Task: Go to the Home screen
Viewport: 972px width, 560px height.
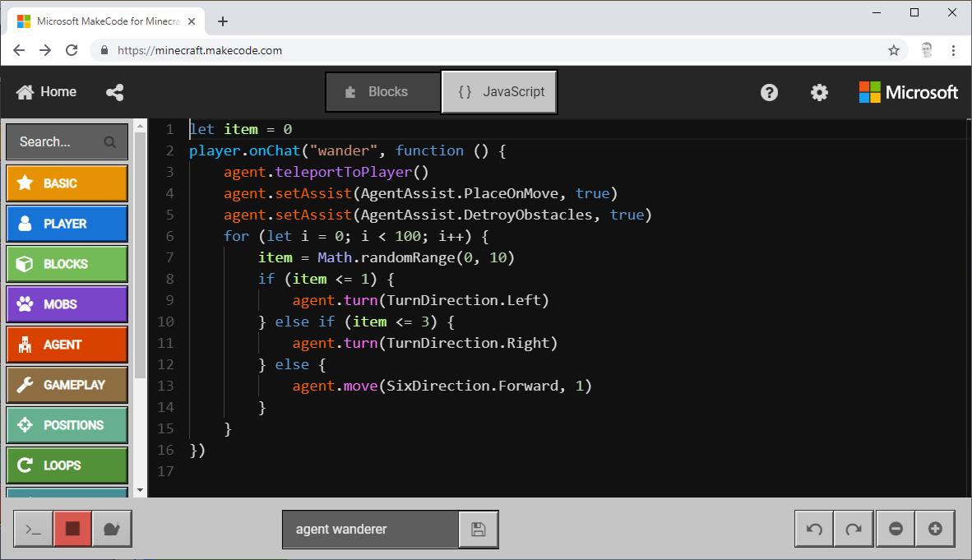Action: click(x=47, y=92)
